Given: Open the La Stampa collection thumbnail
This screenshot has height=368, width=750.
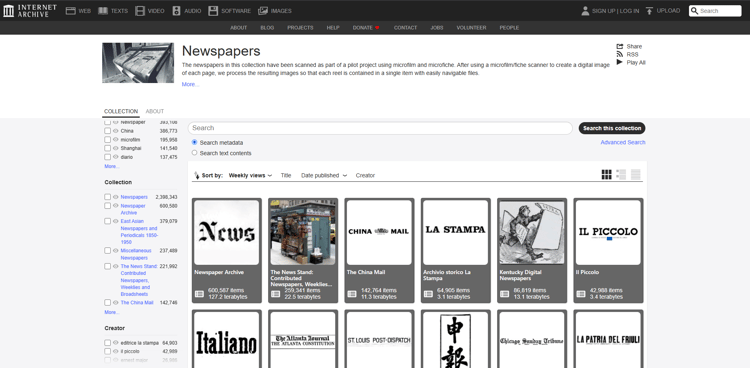Looking at the screenshot, I should coord(455,233).
